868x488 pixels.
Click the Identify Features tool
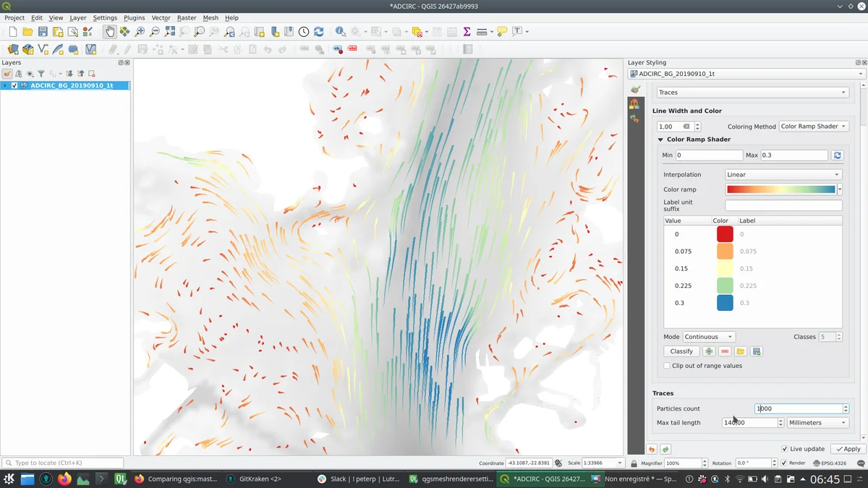click(x=340, y=32)
